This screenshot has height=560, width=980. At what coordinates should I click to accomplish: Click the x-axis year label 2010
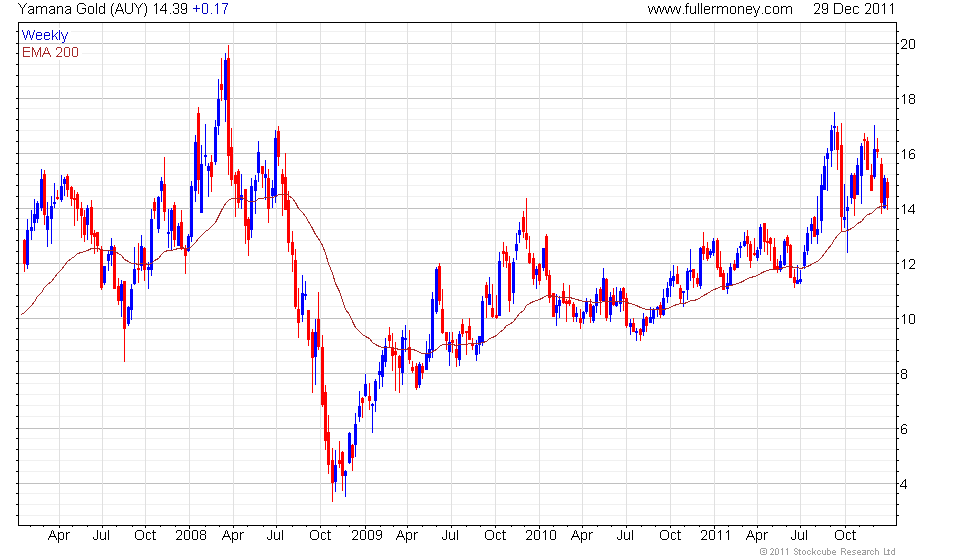[541, 535]
